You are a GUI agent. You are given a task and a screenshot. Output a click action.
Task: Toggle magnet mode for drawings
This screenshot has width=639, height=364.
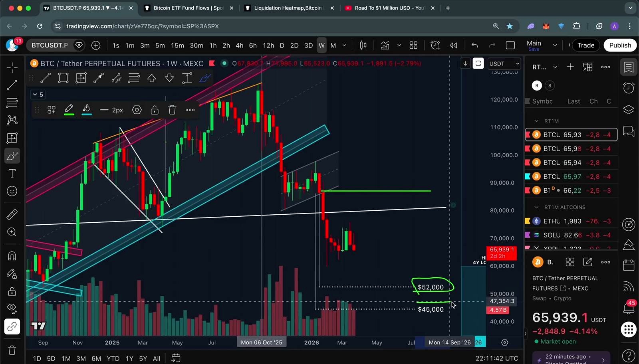pos(12,256)
